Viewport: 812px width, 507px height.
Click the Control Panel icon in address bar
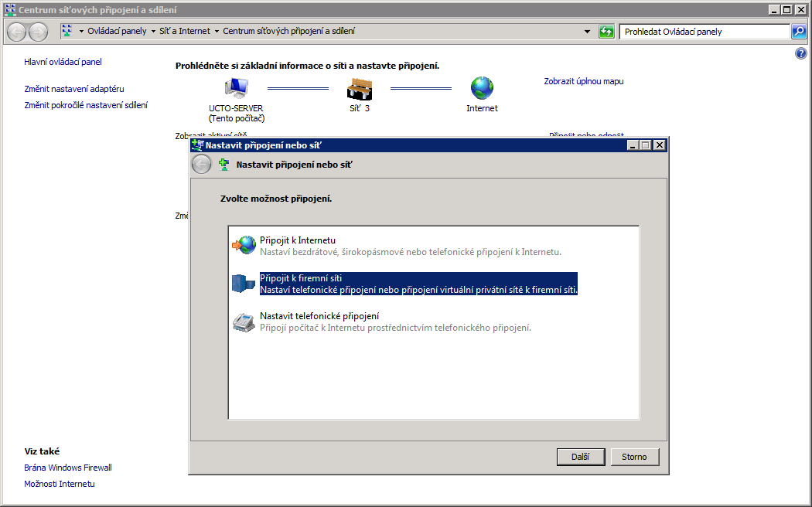coord(67,32)
